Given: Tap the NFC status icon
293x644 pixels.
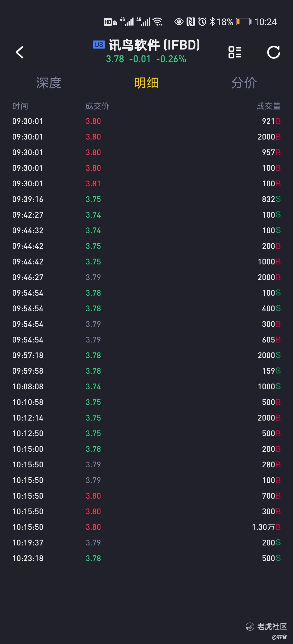Looking at the screenshot, I should 191,22.
